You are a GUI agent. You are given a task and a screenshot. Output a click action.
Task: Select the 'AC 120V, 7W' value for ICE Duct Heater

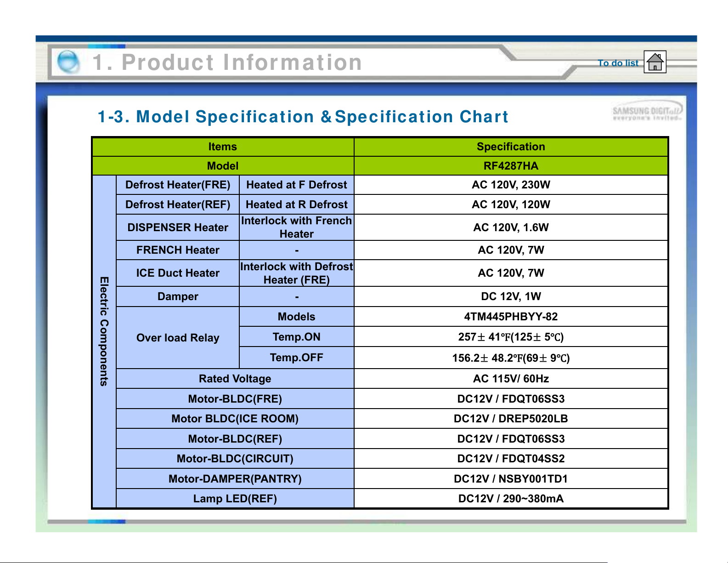pos(511,273)
